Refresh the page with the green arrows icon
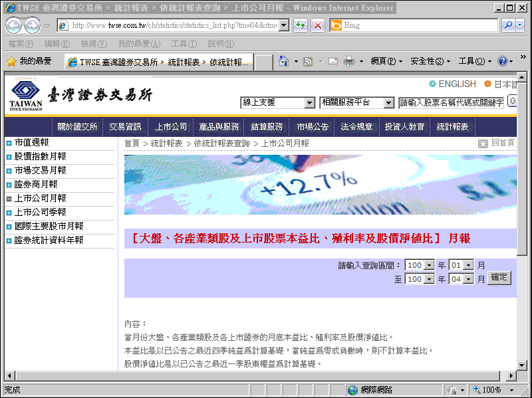Screen dimensions: 532x398 [x=301, y=25]
